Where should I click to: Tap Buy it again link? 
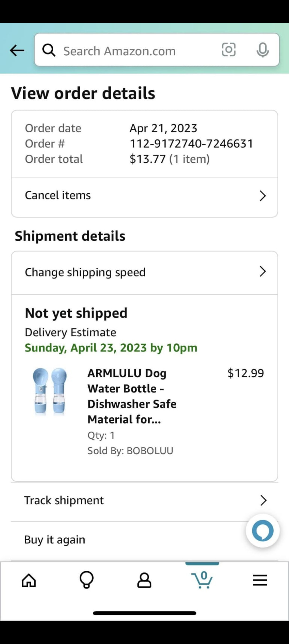[55, 540]
